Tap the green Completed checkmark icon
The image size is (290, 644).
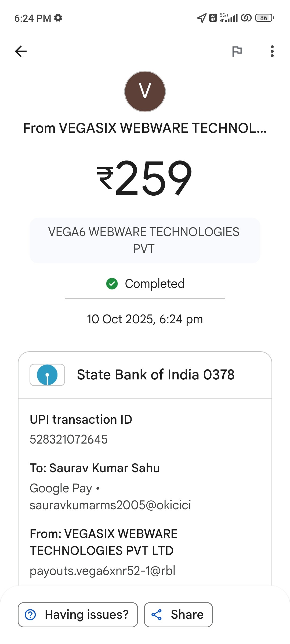[112, 284]
